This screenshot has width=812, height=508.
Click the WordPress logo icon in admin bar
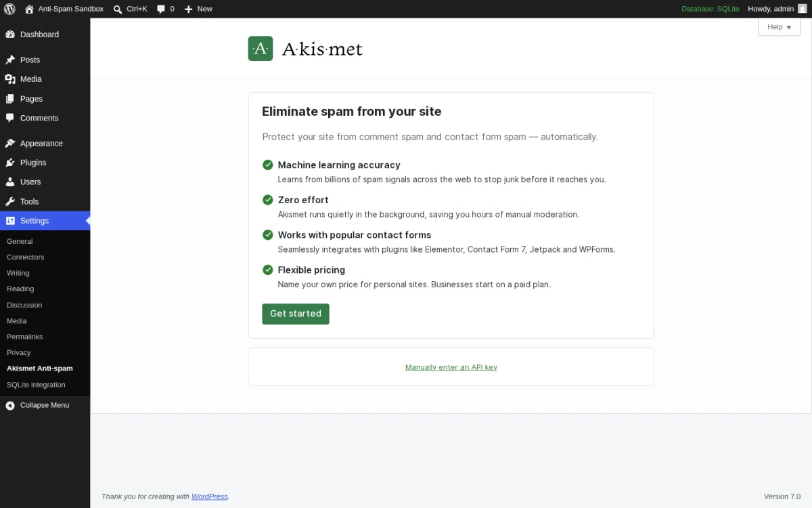click(9, 9)
